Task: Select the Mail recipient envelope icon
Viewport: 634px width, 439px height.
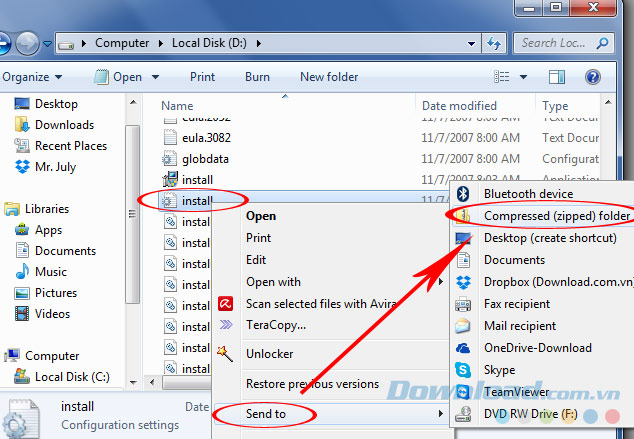Action: pyautogui.click(x=463, y=326)
